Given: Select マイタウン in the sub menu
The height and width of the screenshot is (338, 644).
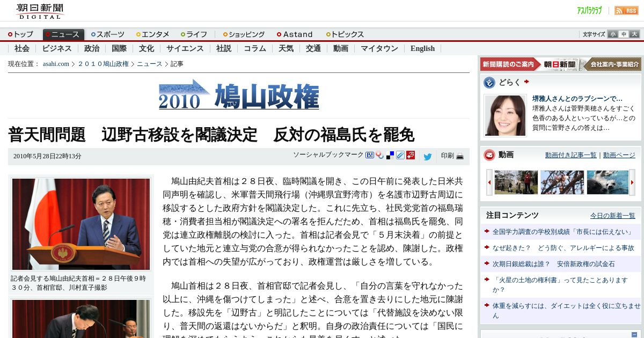Looking at the screenshot, I should [379, 48].
